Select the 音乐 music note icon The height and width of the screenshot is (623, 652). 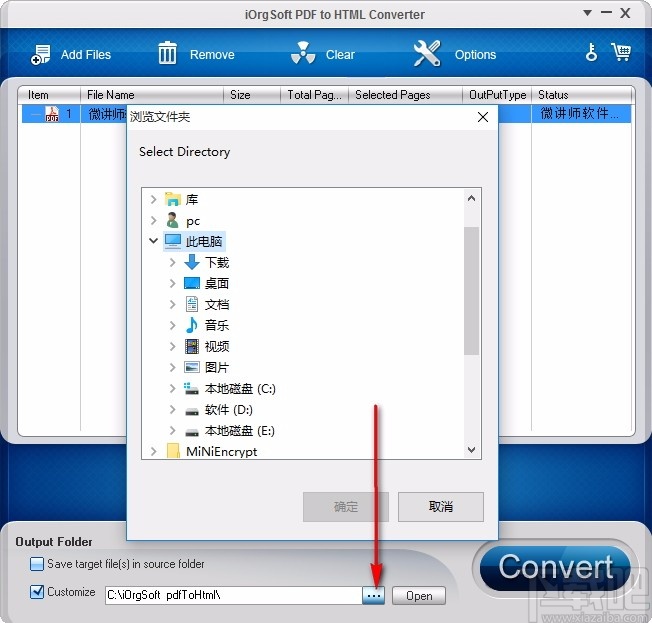click(192, 325)
